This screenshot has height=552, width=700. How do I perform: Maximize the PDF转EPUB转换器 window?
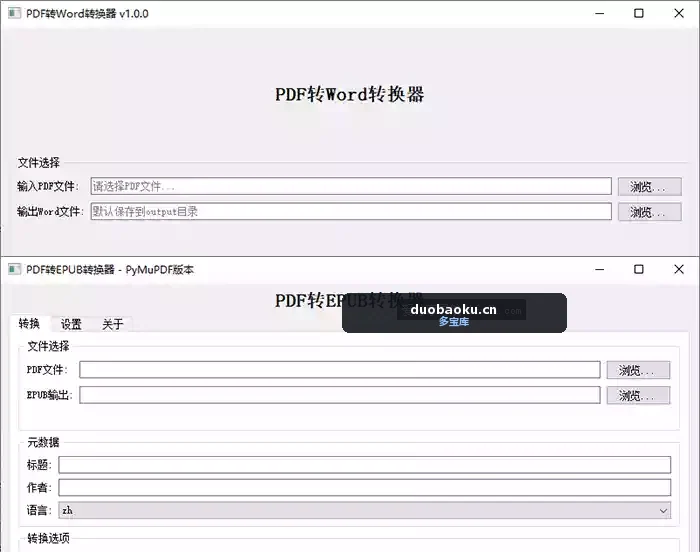pos(639,269)
